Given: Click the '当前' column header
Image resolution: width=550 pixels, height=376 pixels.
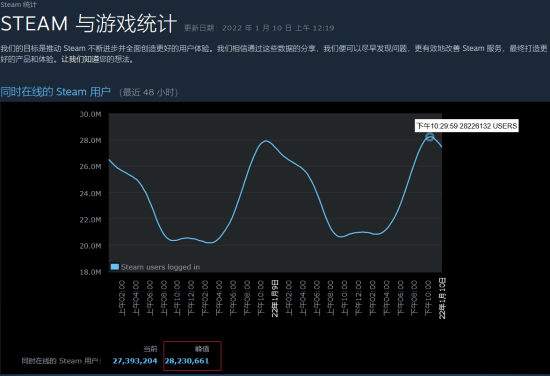Looking at the screenshot, I should point(150,349).
